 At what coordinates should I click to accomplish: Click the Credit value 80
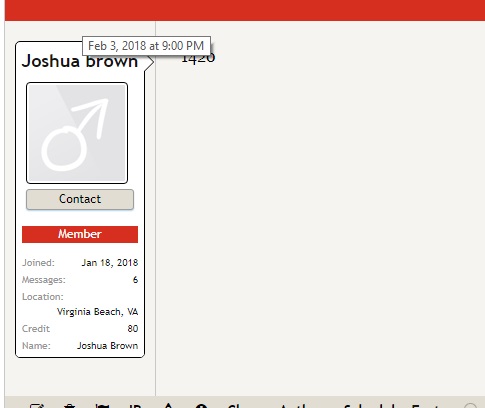(x=133, y=329)
